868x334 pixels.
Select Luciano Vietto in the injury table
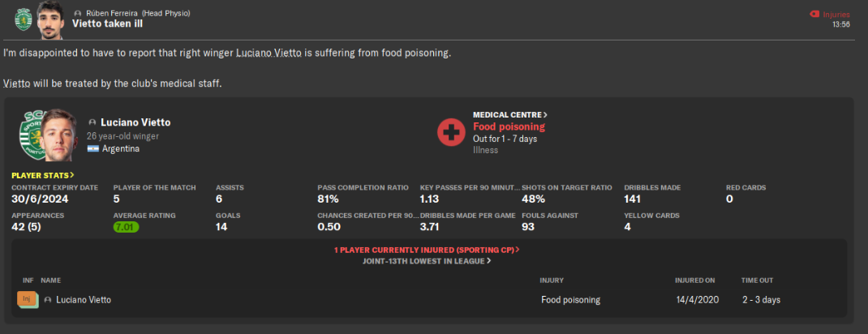pos(84,300)
